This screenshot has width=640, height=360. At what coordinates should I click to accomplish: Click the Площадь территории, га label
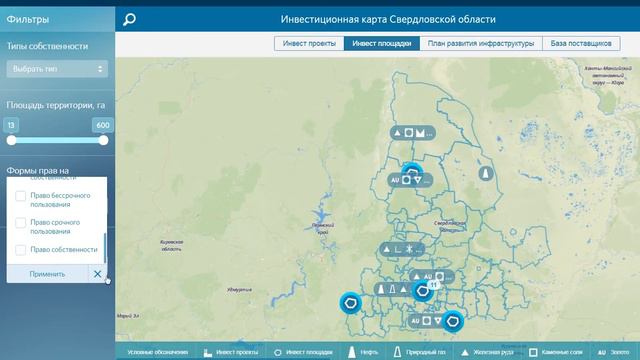click(56, 105)
